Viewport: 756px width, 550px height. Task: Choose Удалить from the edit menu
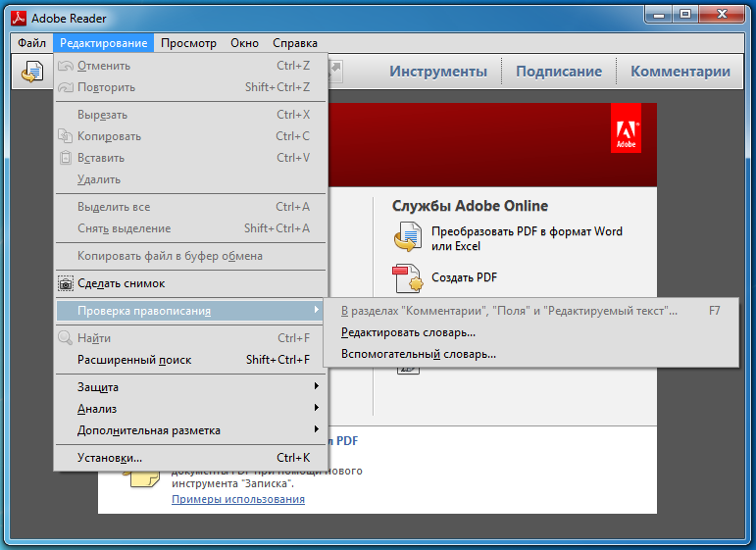point(191,179)
